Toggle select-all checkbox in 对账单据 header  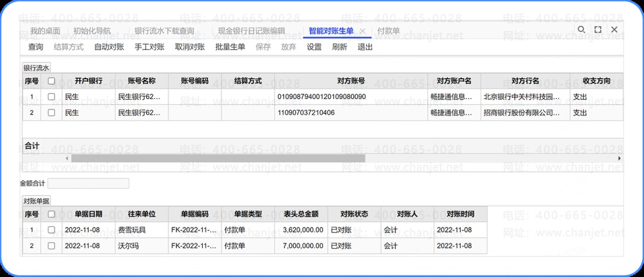tap(51, 214)
